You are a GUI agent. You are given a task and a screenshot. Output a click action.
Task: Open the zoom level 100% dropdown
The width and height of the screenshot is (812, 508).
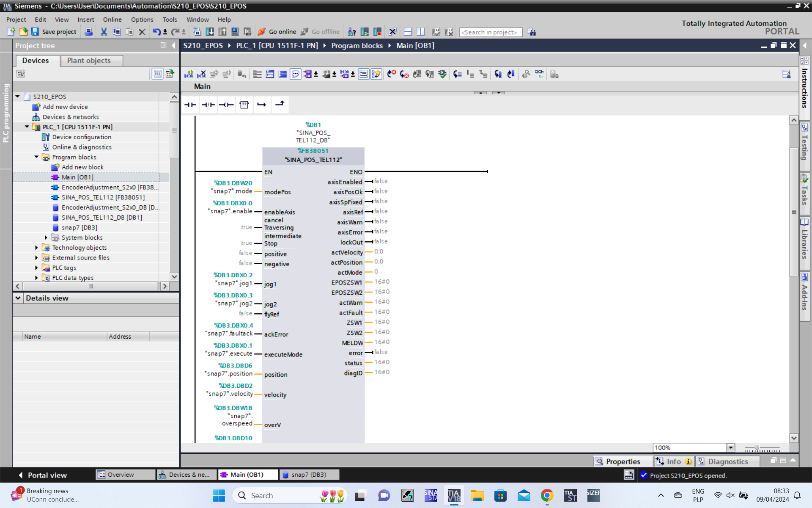click(x=730, y=447)
